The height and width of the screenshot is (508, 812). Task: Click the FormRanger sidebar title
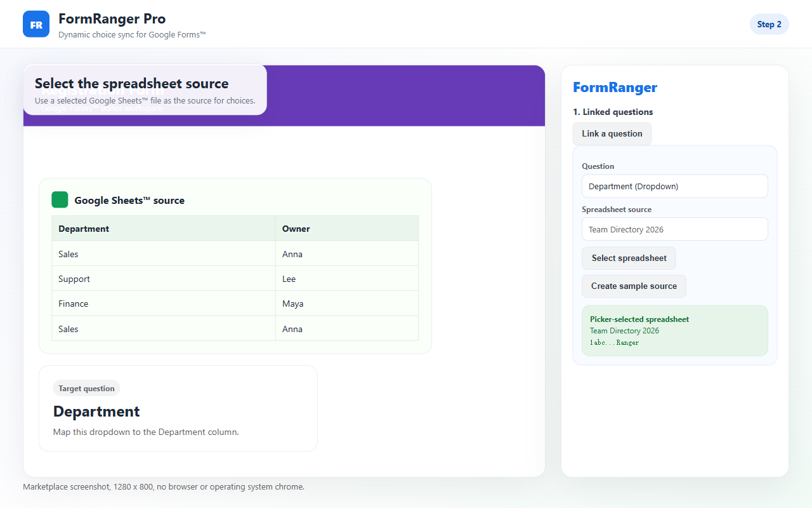click(x=615, y=88)
